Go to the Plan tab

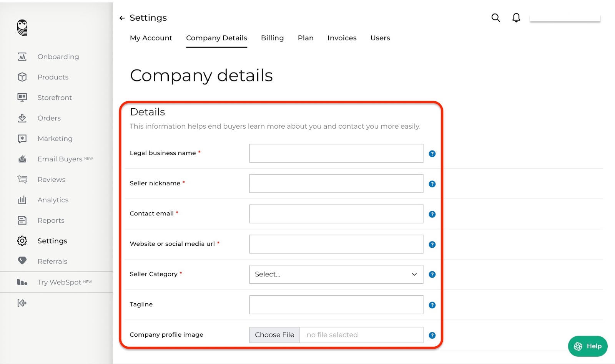pos(306,38)
